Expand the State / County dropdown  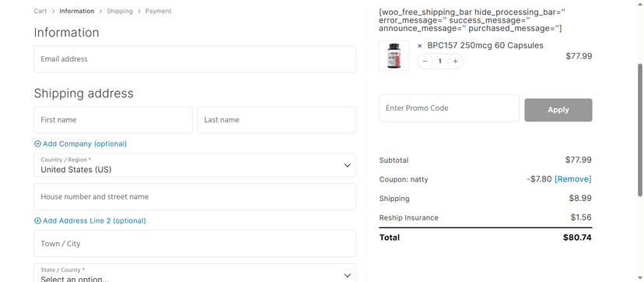(x=194, y=273)
